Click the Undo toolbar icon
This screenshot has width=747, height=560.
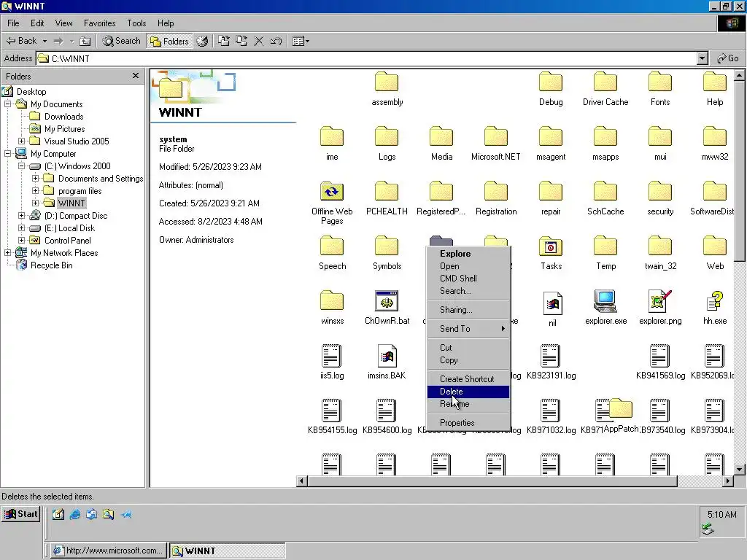point(276,41)
